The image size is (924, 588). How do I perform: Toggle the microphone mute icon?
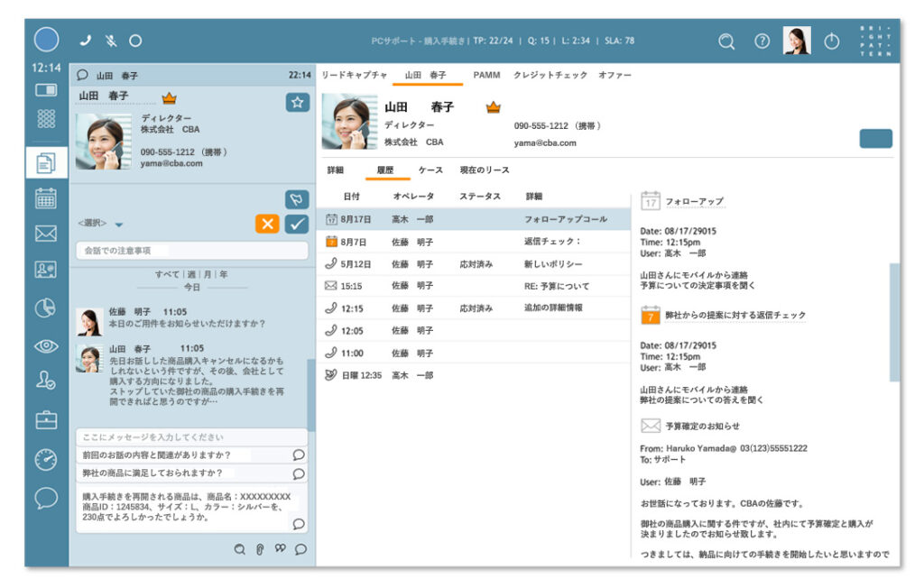(111, 41)
